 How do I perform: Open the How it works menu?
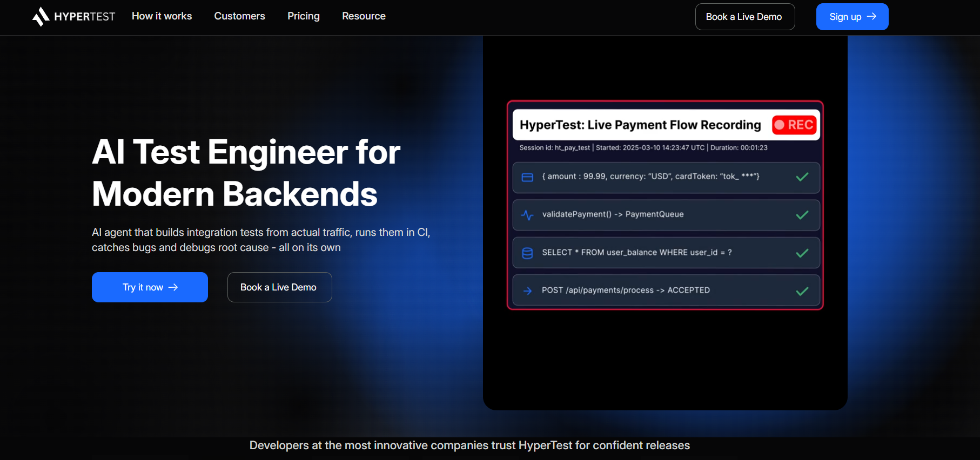coord(162,16)
